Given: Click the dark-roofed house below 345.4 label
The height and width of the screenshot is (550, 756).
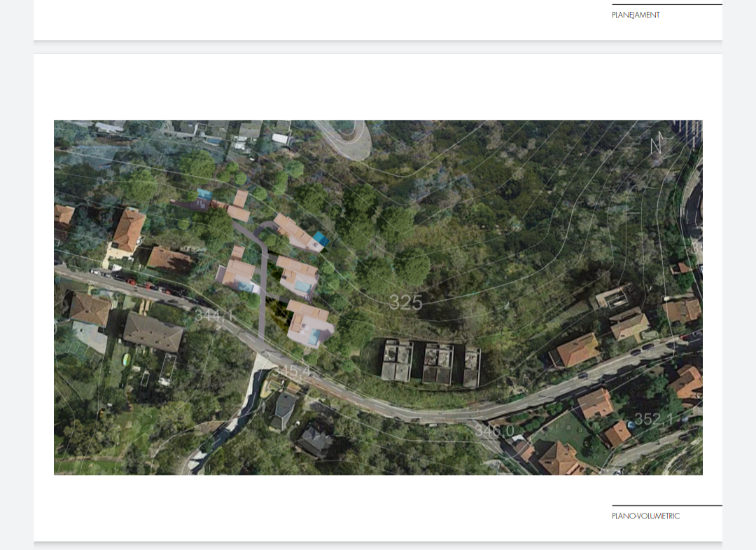Looking at the screenshot, I should (x=283, y=410).
